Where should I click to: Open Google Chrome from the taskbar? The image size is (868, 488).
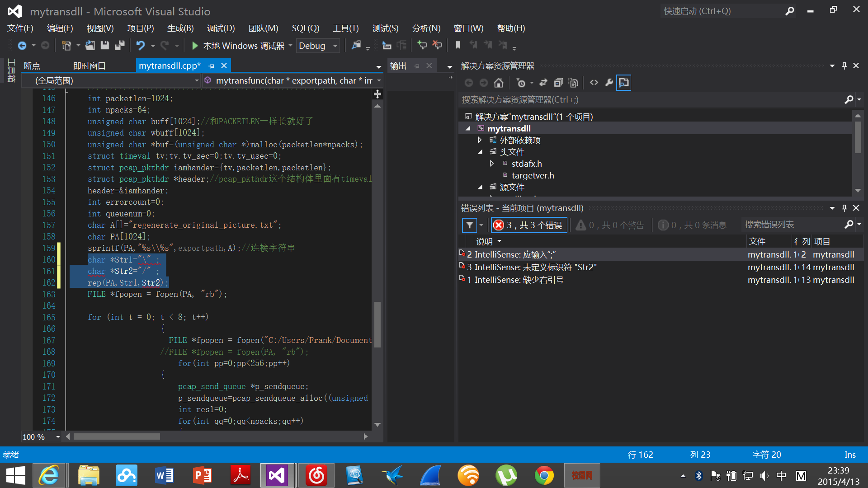(544, 475)
